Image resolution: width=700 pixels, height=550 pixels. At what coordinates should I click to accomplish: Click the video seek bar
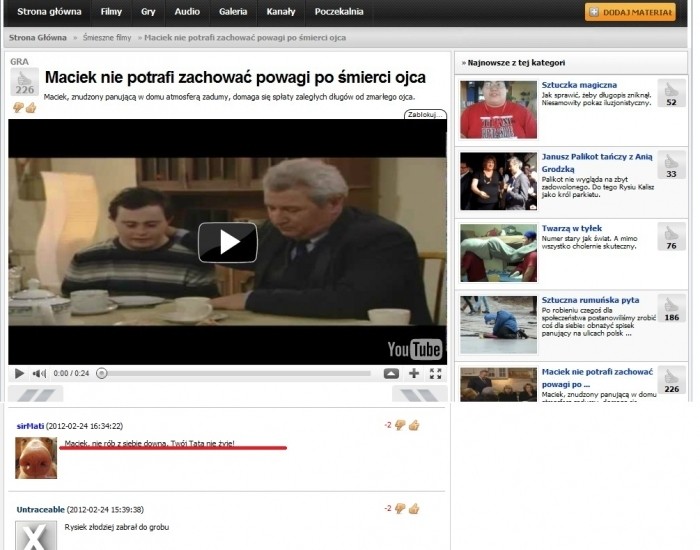(240, 373)
